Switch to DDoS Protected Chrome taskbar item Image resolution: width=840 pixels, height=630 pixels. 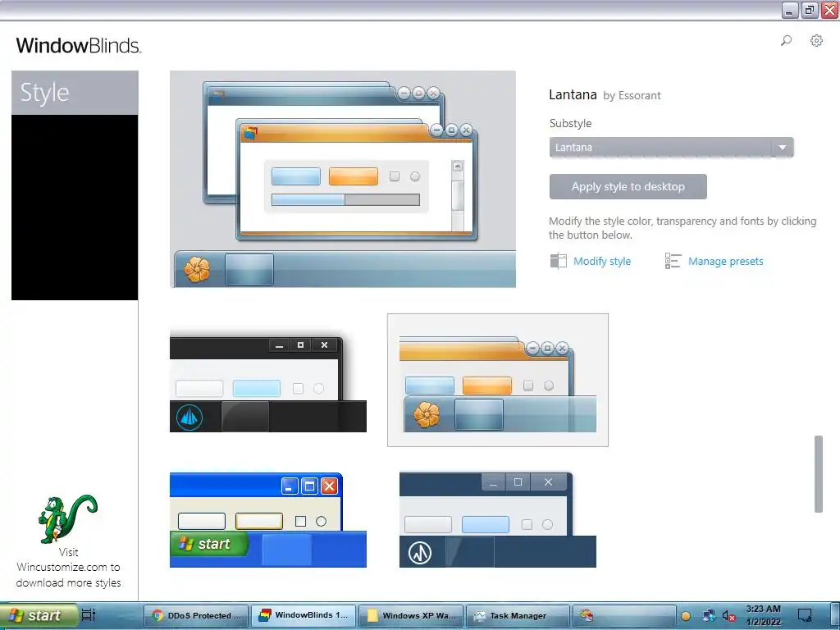tap(196, 615)
